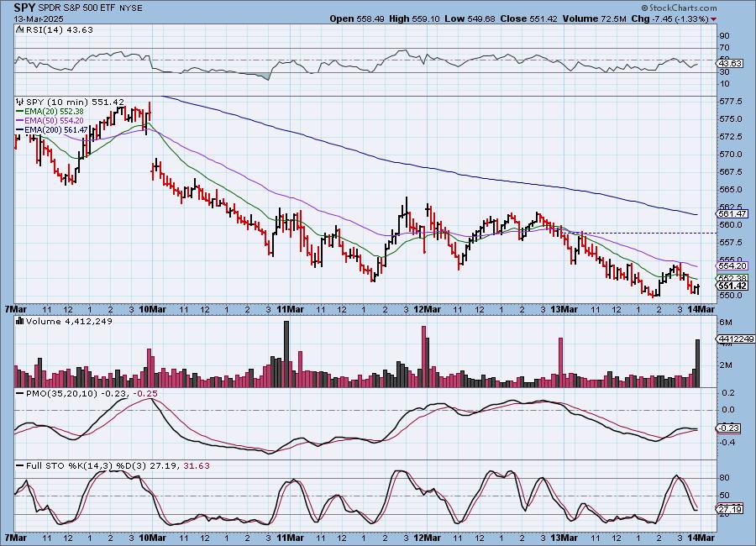756x546 pixels.
Task: Click the -0.23 PMO axis tag
Action: pos(729,428)
